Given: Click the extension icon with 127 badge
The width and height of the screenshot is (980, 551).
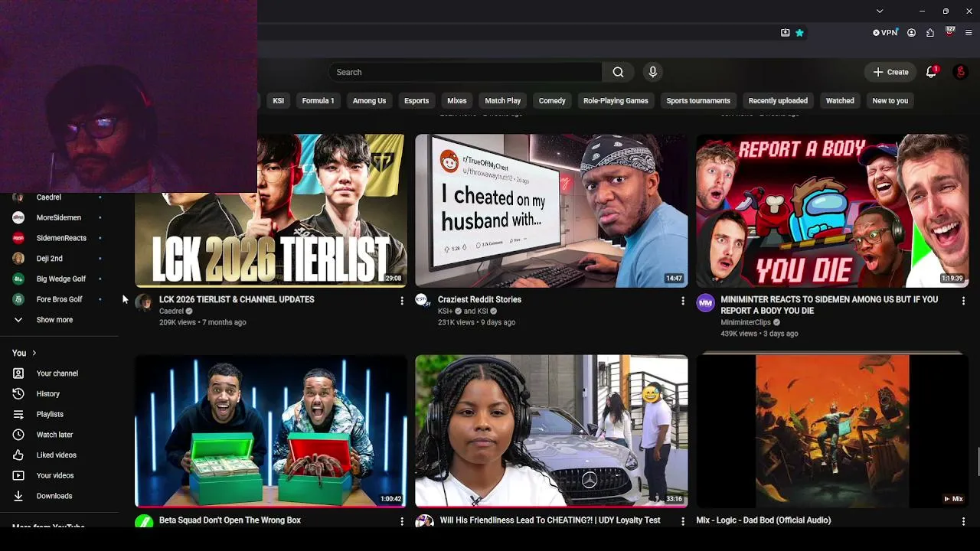Looking at the screenshot, I should 949,32.
